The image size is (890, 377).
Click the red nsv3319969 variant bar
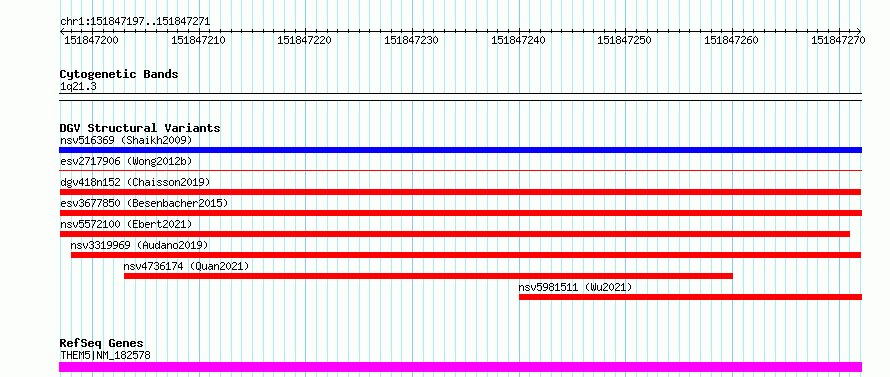(x=466, y=255)
